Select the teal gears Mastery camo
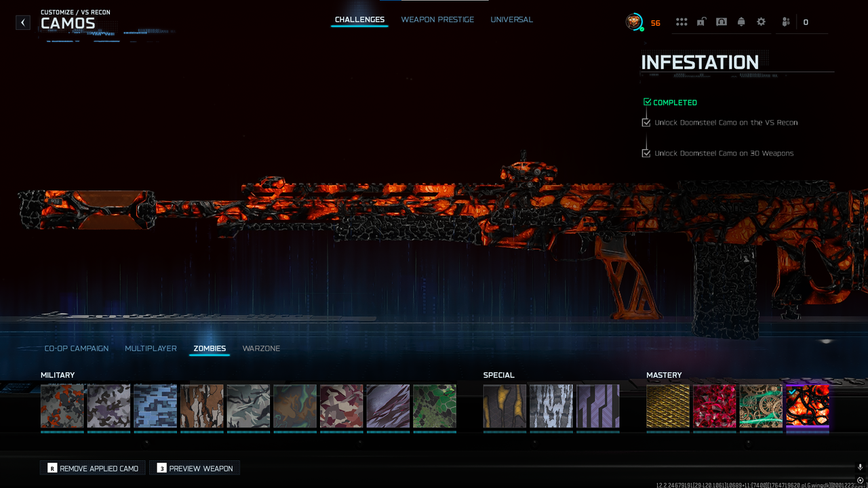The height and width of the screenshot is (488, 868). coord(761,406)
